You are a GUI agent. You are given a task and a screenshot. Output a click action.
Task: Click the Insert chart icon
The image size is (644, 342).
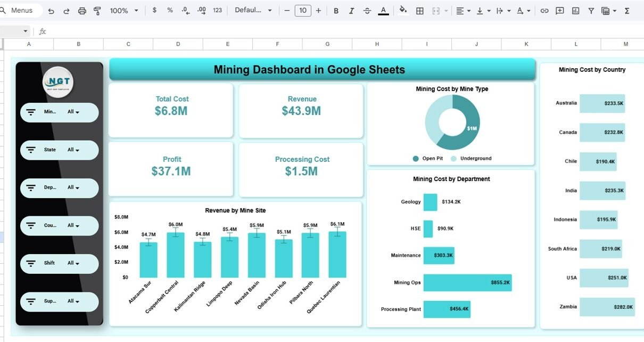pyautogui.click(x=575, y=11)
